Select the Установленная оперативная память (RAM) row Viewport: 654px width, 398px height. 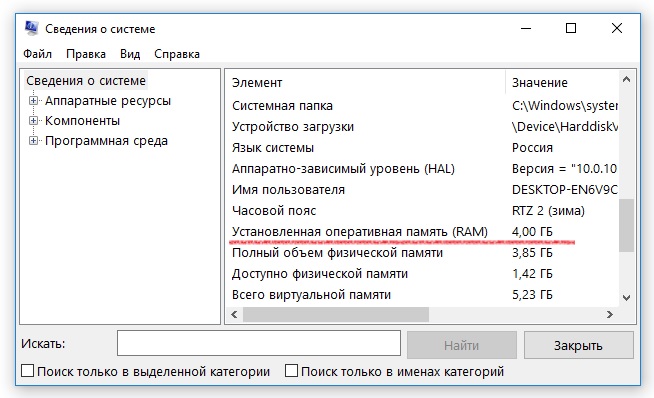pyautogui.click(x=423, y=232)
